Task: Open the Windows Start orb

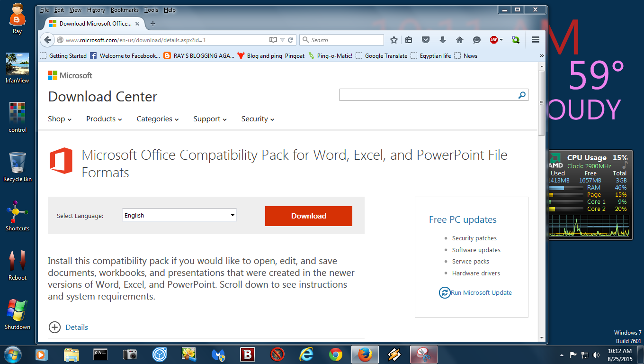Action: [x=12, y=354]
